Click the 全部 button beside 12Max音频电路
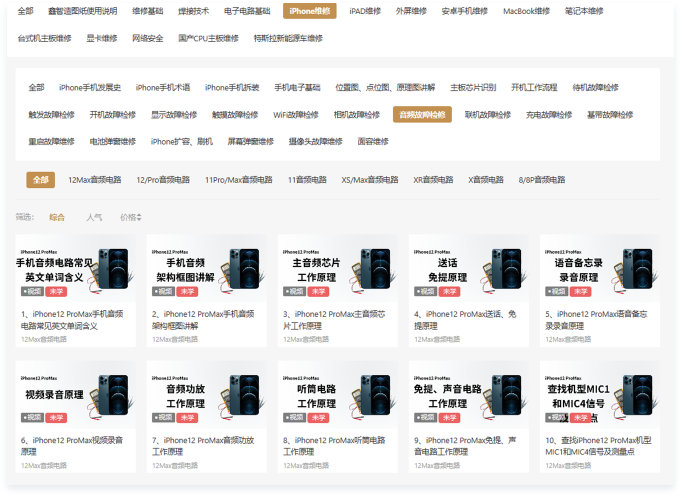 coord(40,180)
